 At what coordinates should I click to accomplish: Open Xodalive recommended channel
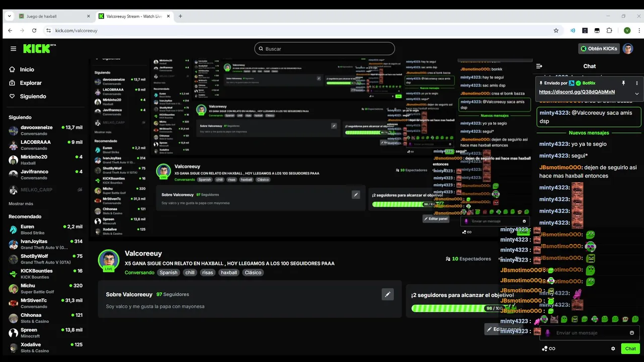tap(45, 347)
